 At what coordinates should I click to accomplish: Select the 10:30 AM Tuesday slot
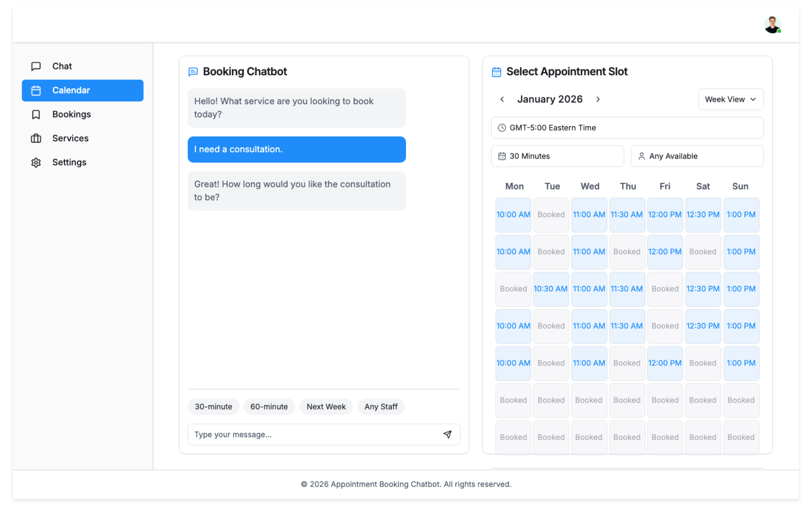(x=550, y=289)
